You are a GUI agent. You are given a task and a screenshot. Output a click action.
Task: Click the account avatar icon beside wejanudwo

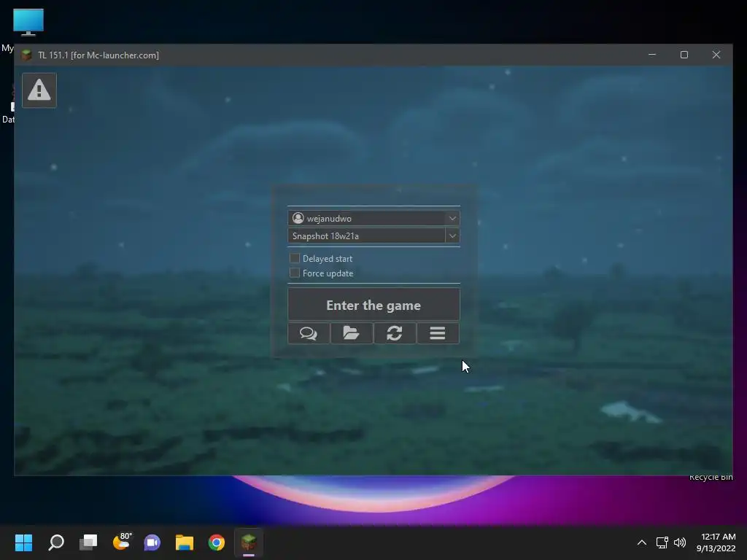tap(298, 218)
